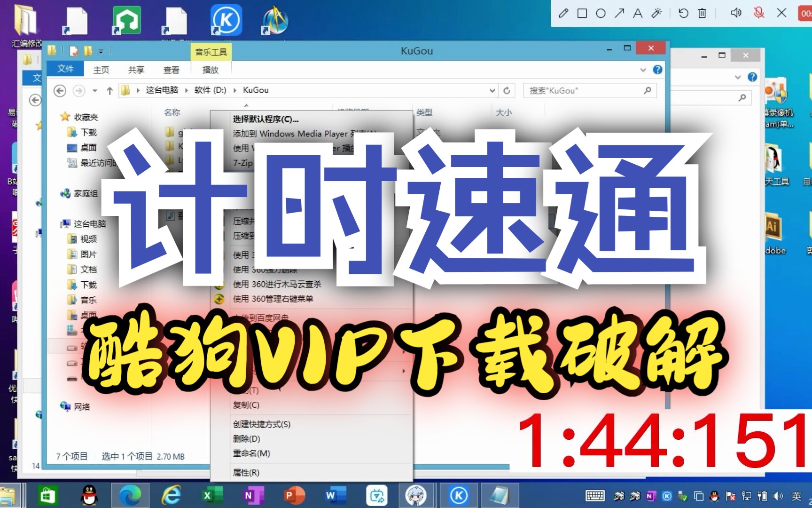
Task: Open the 文件 ribbon tab
Action: click(x=65, y=69)
